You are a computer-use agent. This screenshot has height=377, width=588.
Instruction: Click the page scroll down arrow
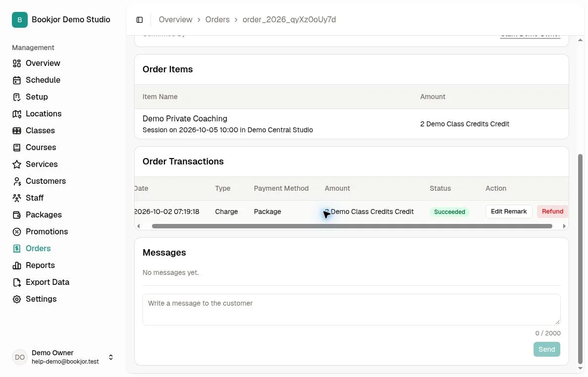click(x=580, y=369)
